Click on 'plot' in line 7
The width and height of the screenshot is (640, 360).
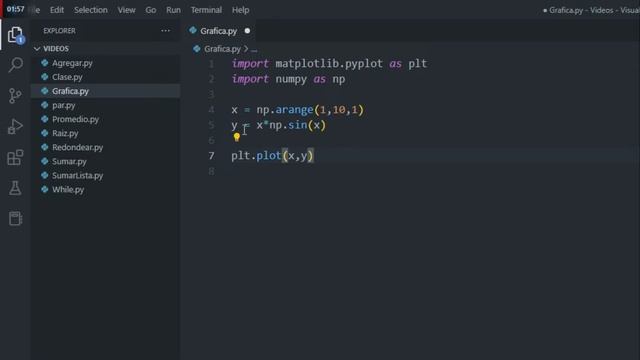coord(269,156)
